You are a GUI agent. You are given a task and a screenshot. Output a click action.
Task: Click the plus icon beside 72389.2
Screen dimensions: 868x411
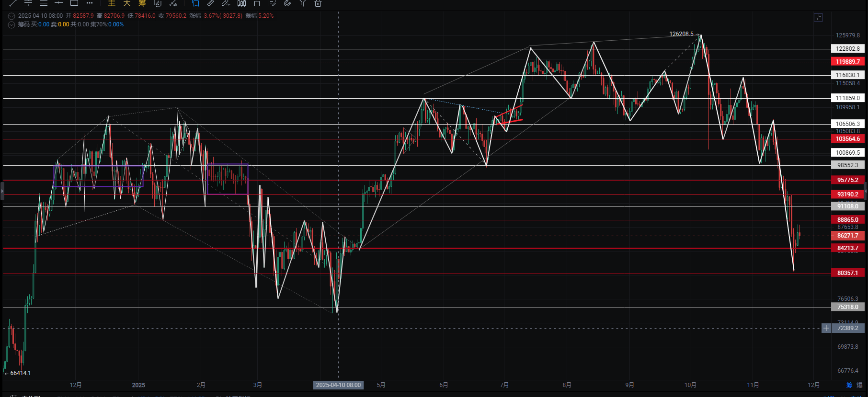826,328
